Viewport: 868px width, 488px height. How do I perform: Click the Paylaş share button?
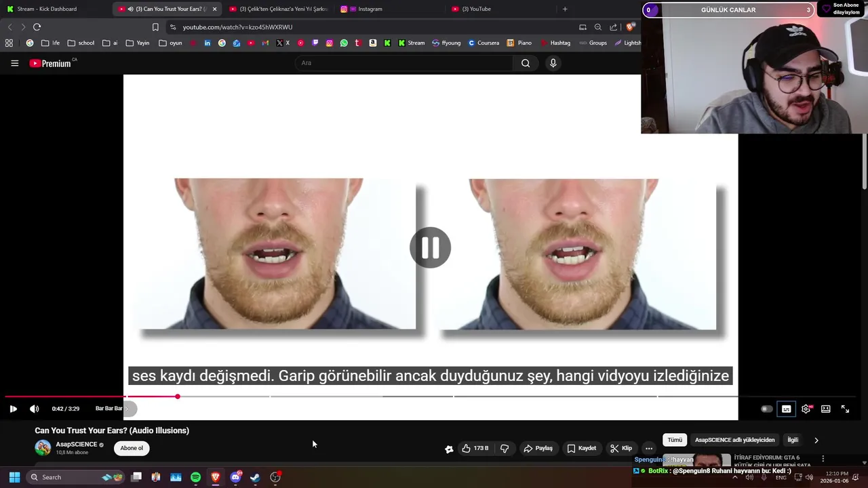point(538,448)
